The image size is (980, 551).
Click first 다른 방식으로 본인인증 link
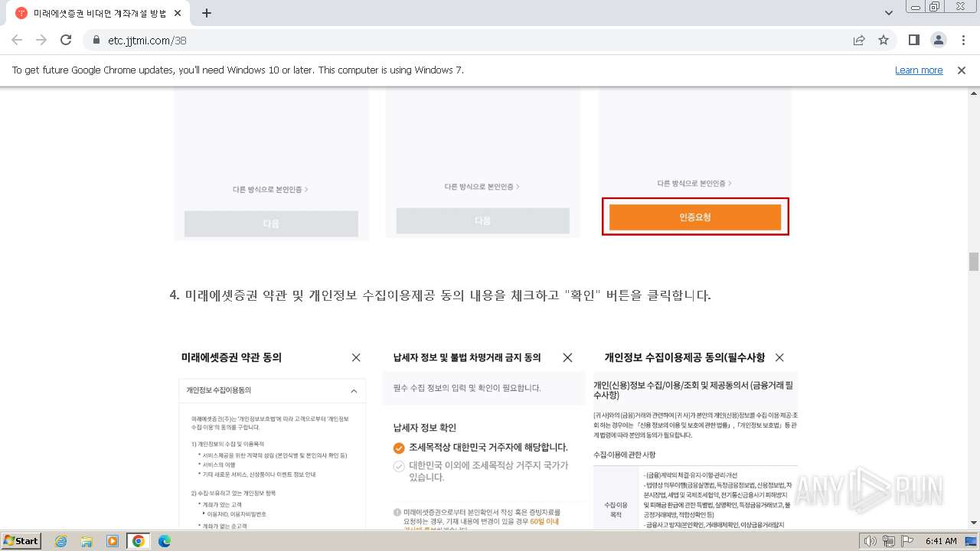270,189
